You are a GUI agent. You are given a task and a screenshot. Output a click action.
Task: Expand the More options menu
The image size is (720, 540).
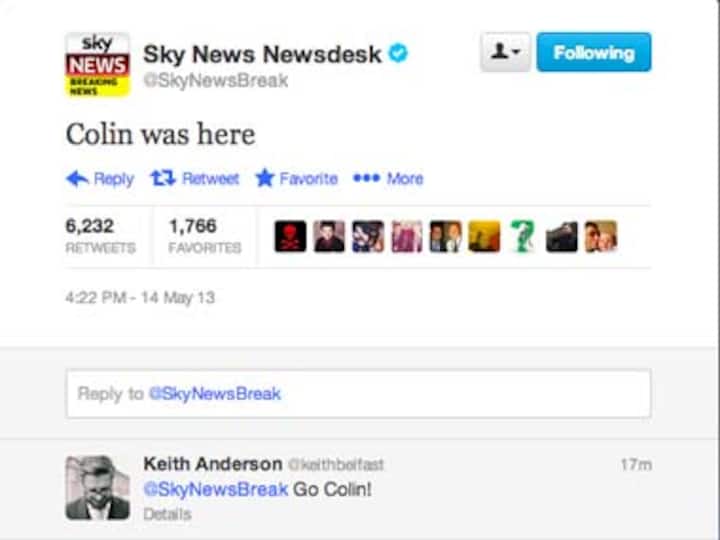tap(388, 178)
